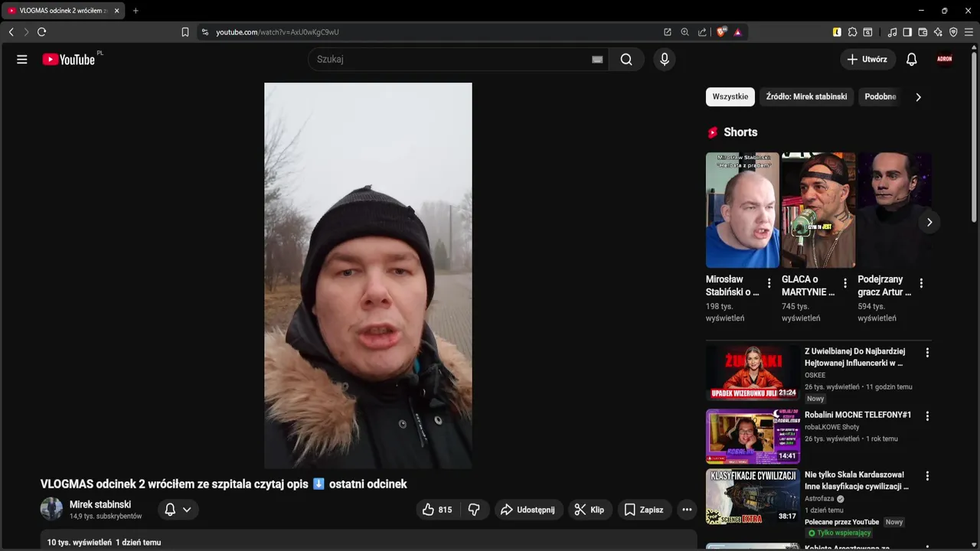
Task: Close the VLOGMAS browser tab
Action: point(116,11)
